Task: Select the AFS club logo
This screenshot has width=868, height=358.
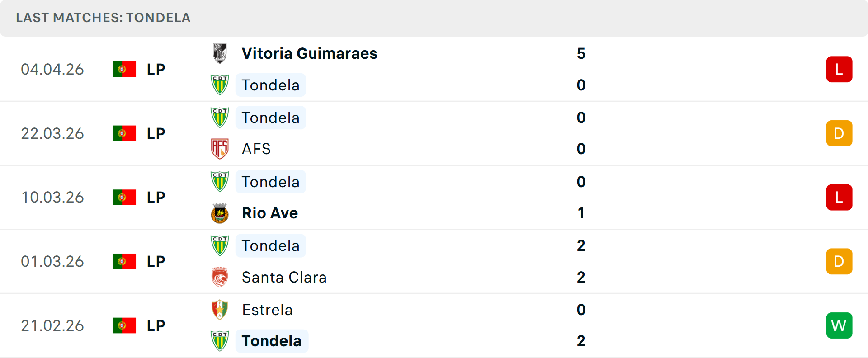Action: pos(220,149)
